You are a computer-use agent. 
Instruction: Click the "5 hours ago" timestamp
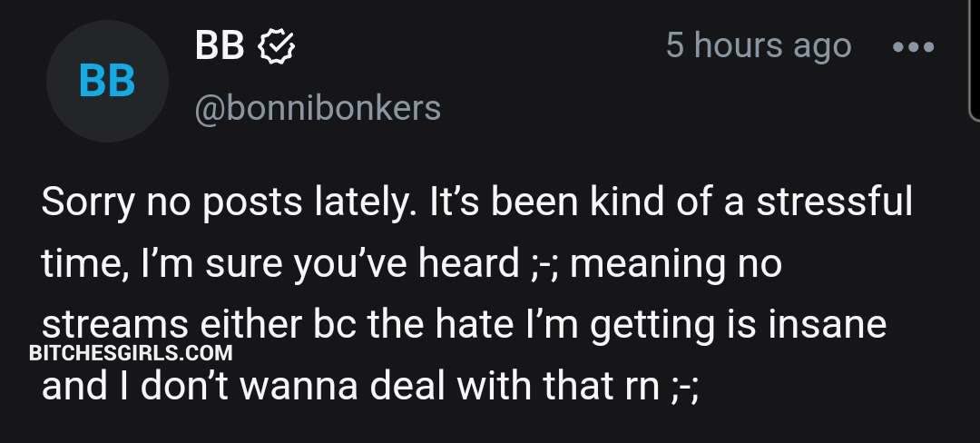(759, 45)
